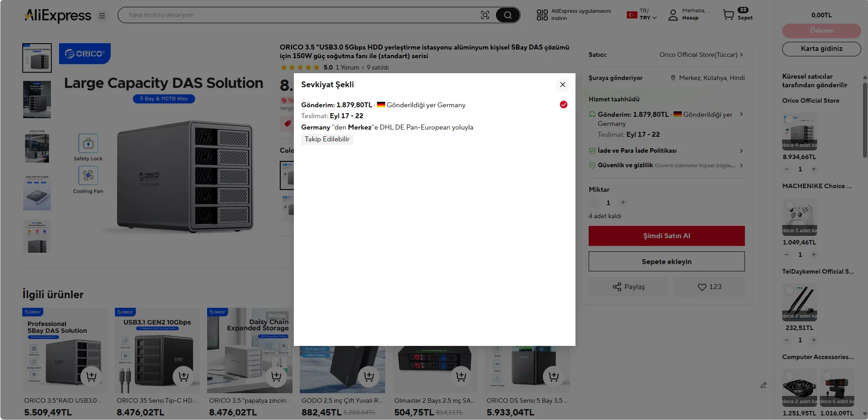868x420 pixels.
Task: Select the second product gallery thumbnail
Action: pos(37,100)
